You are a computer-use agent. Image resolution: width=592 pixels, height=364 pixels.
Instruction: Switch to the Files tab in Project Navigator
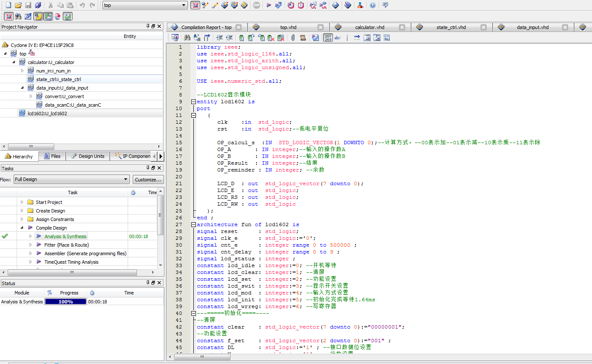tap(52, 156)
